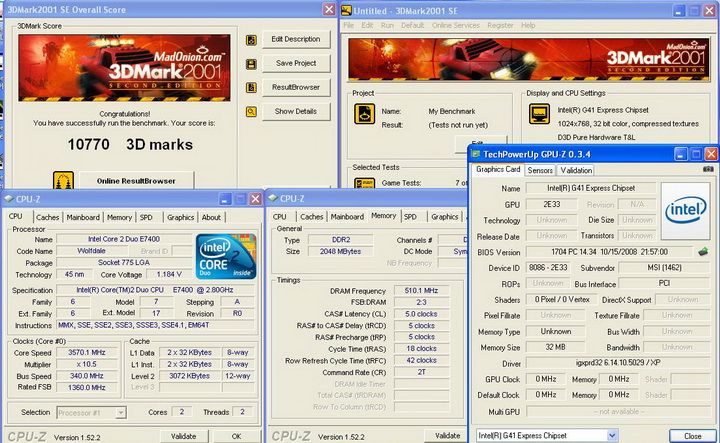
Task: Click the Project document icon in 3DMark2001
Action: tap(364, 114)
